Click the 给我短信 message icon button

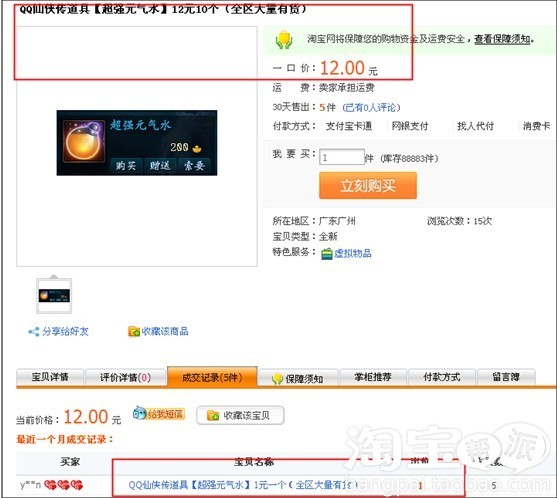[x=158, y=413]
